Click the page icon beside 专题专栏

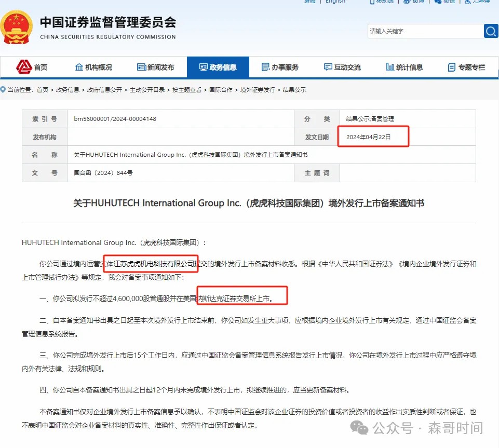452,67
